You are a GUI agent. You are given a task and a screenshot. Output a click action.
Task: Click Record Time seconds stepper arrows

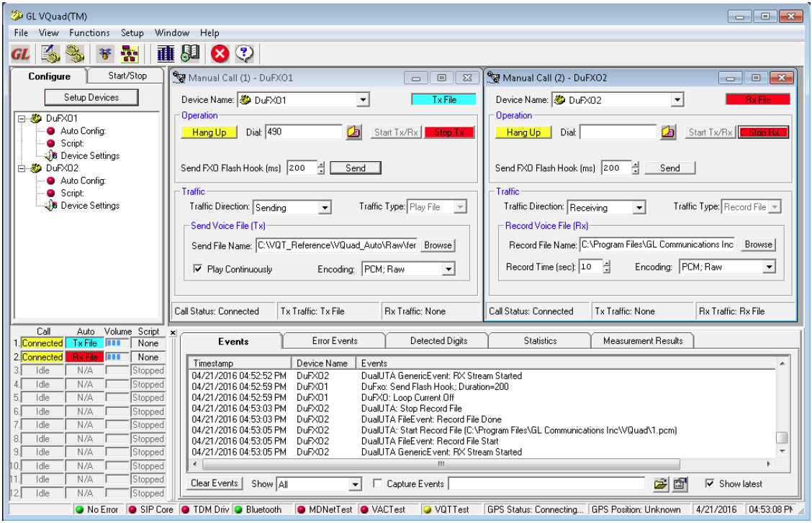pyautogui.click(x=607, y=267)
